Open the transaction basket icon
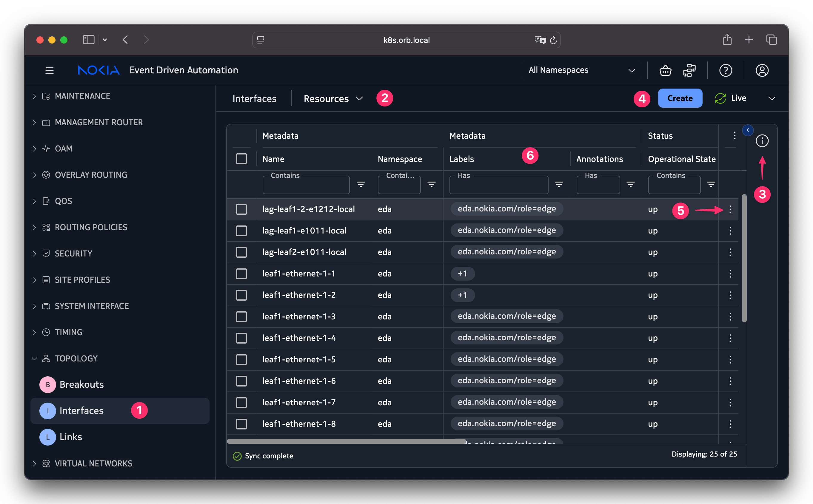 pyautogui.click(x=665, y=70)
